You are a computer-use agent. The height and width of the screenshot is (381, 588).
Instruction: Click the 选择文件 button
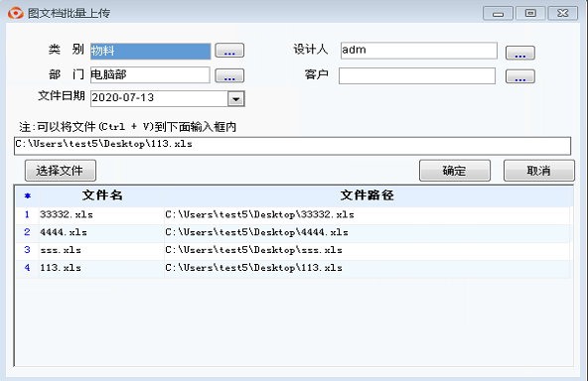[61, 171]
